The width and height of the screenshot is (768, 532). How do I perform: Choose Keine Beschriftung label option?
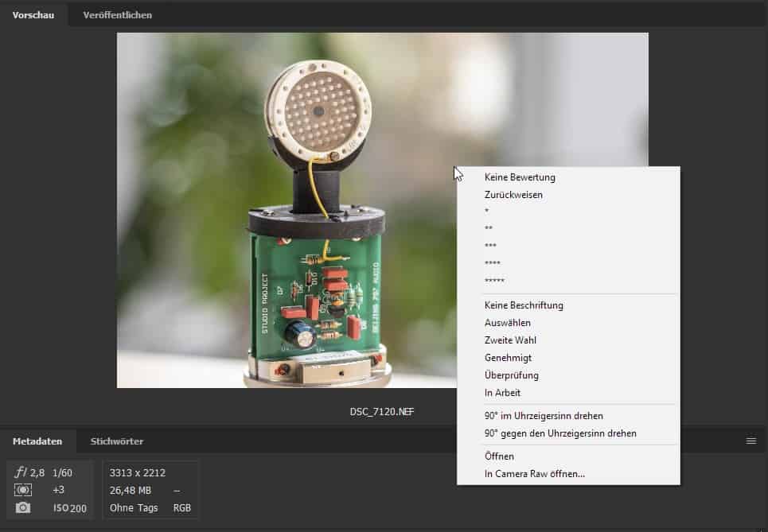(524, 305)
